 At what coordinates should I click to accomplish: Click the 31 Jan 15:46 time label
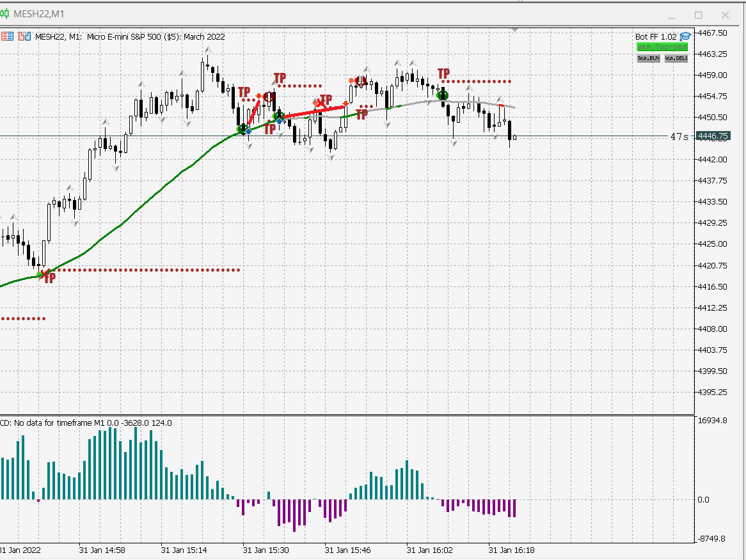(348, 550)
